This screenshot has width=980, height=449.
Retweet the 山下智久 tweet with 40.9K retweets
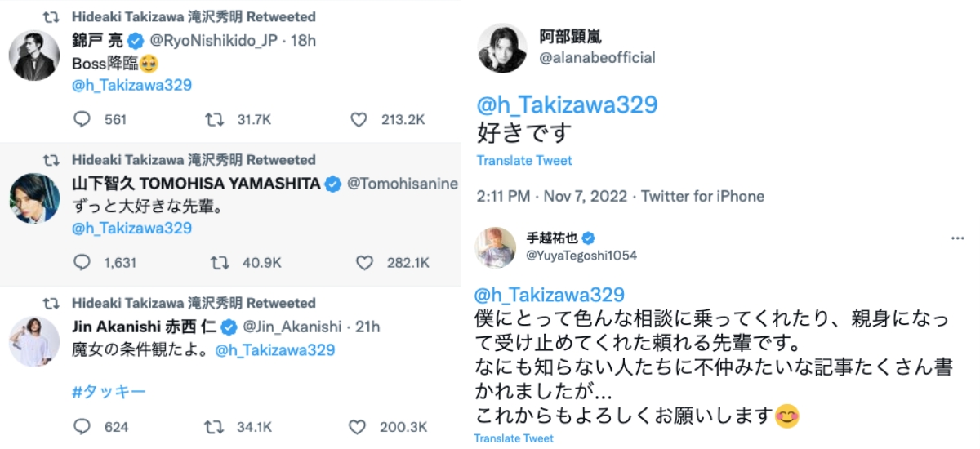(220, 263)
